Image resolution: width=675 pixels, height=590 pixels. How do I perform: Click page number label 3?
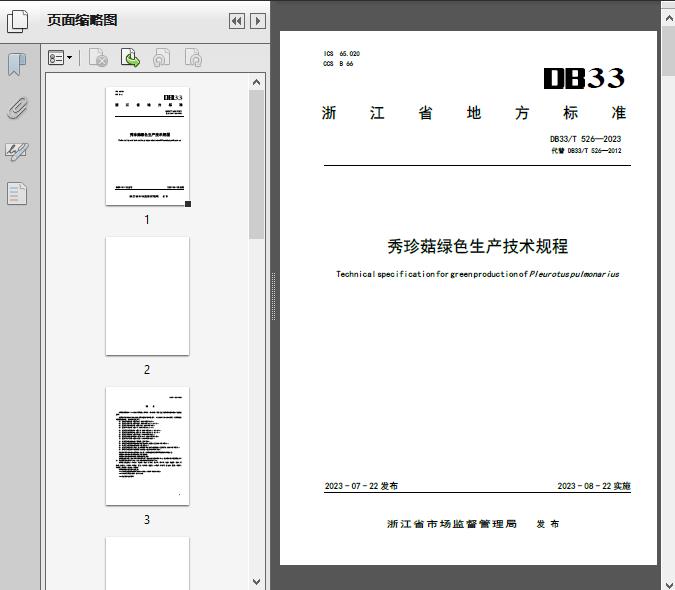[147, 520]
